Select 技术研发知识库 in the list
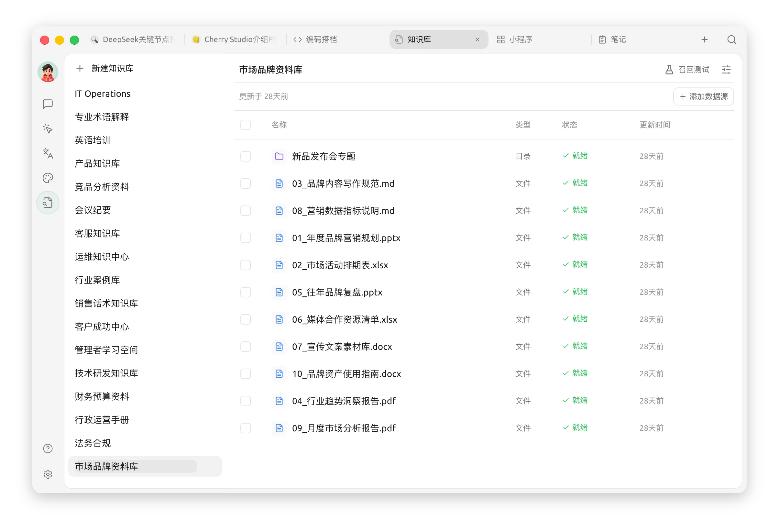This screenshot has width=779, height=532. [x=145, y=373]
